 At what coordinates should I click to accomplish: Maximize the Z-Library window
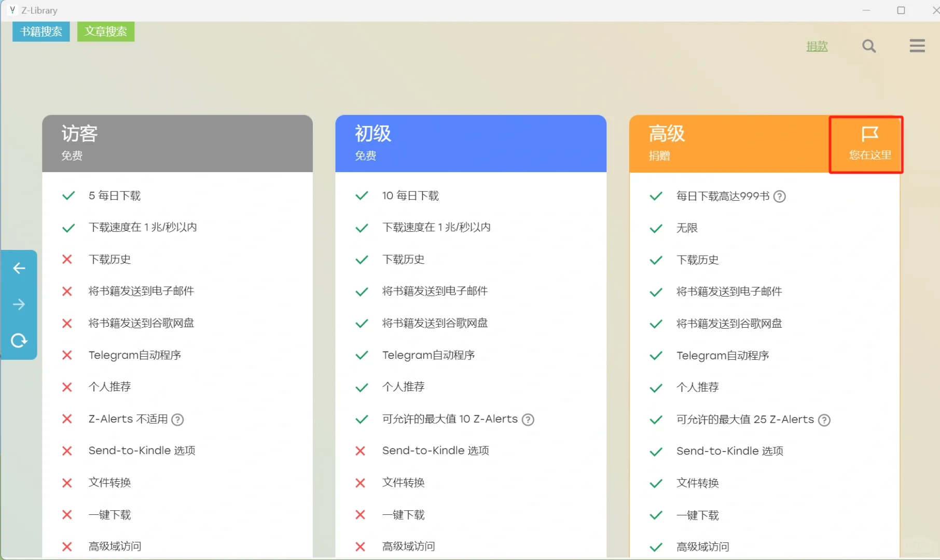click(x=901, y=10)
